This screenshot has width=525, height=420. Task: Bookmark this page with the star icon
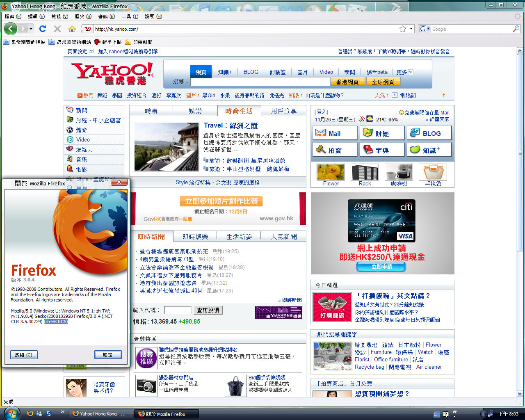click(x=403, y=29)
